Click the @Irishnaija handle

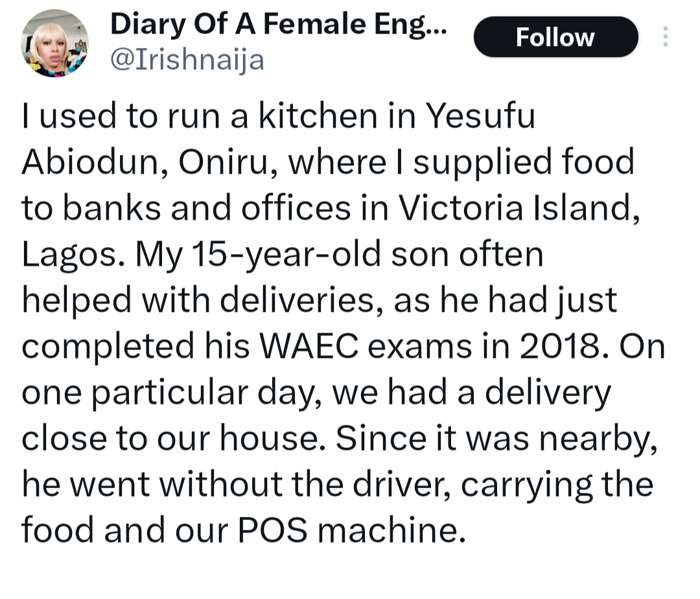(188, 60)
